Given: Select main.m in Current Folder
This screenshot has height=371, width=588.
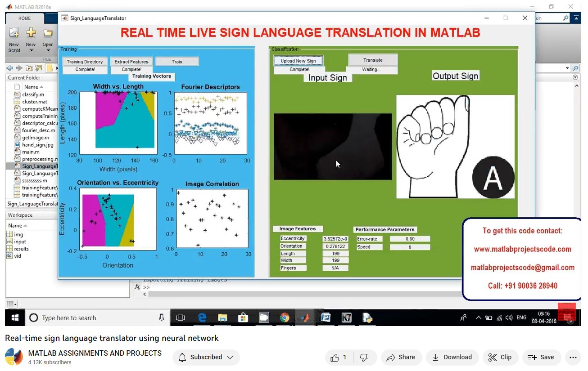Looking at the screenshot, I should pyautogui.click(x=31, y=152).
